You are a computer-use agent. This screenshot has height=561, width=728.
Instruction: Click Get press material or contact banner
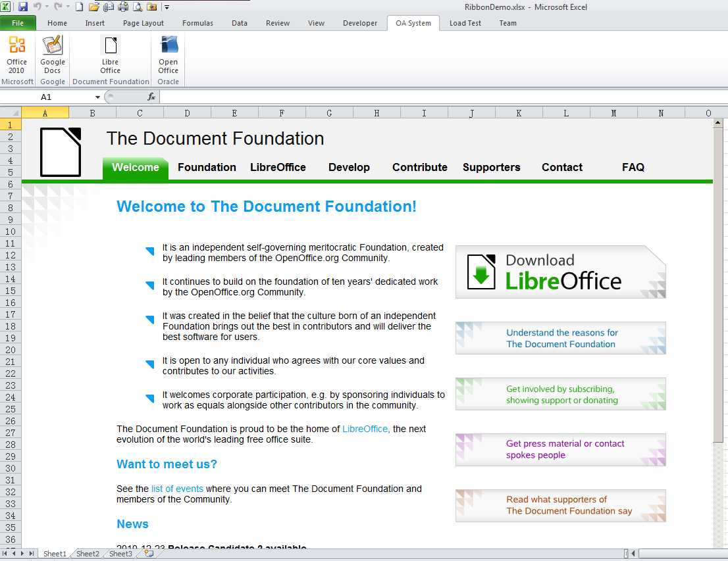click(x=560, y=450)
